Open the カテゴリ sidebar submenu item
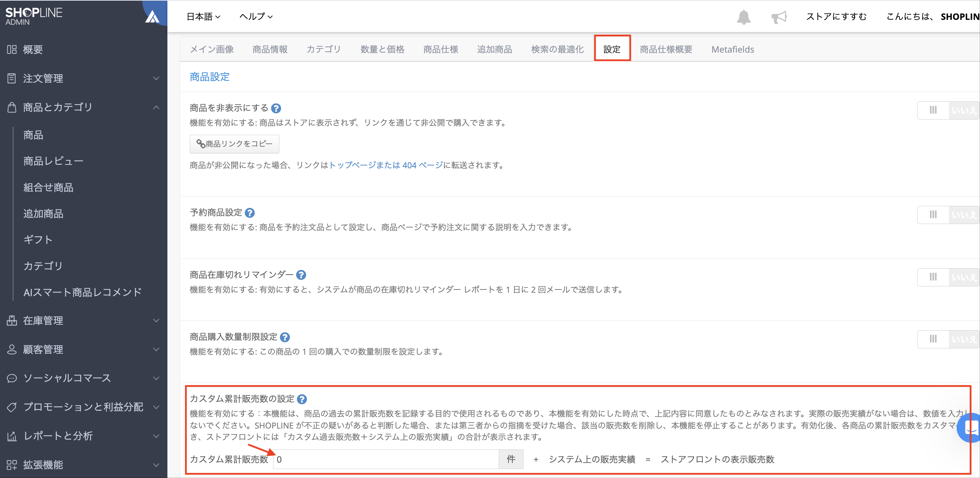Image resolution: width=980 pixels, height=478 pixels. [x=43, y=265]
